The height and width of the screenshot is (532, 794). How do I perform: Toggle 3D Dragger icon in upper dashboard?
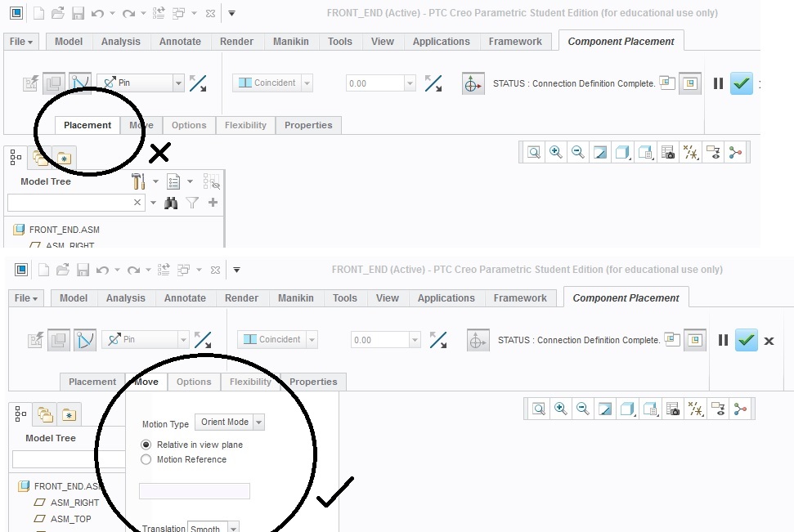pos(473,84)
